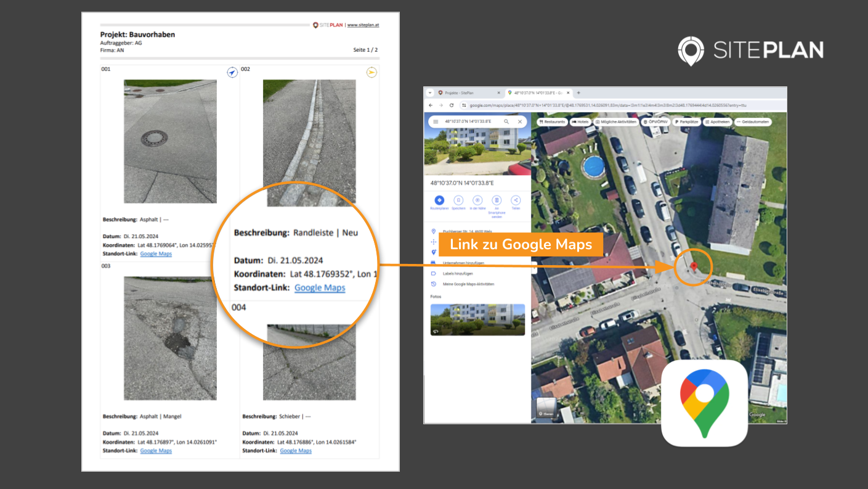The image size is (868, 489).
Task: Filter map by Hotels chip
Action: (580, 122)
